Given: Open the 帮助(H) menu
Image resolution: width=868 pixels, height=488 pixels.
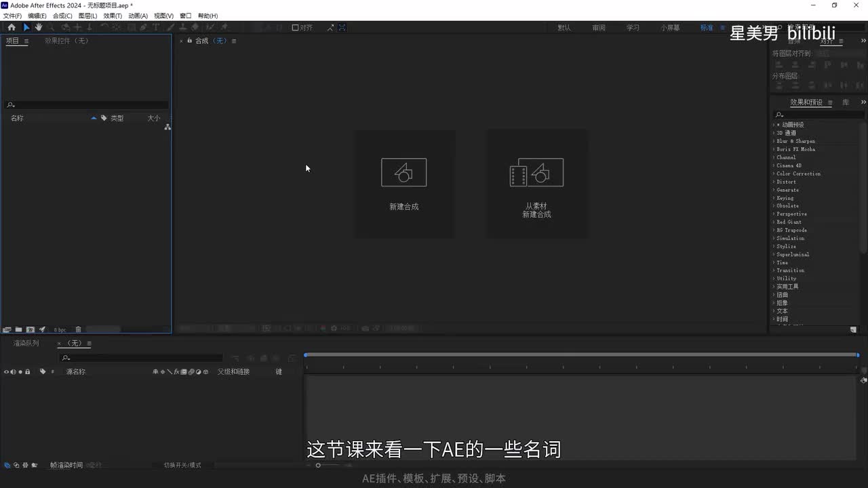Looking at the screenshot, I should [x=208, y=16].
